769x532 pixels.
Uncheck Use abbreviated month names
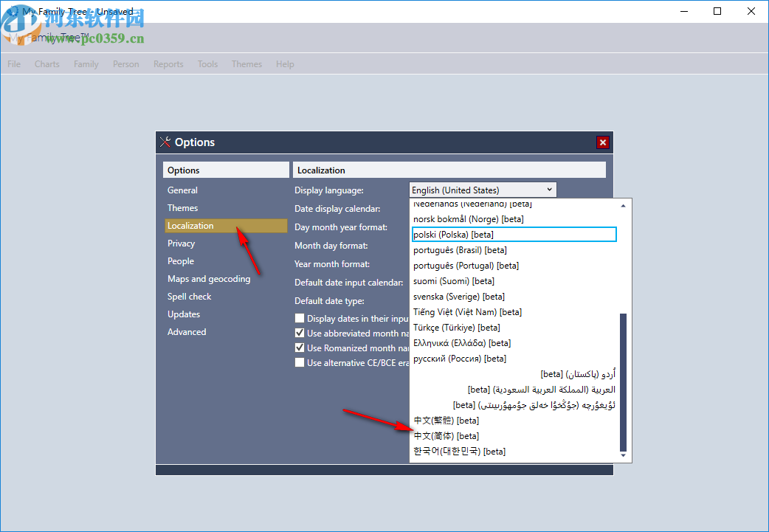click(300, 334)
